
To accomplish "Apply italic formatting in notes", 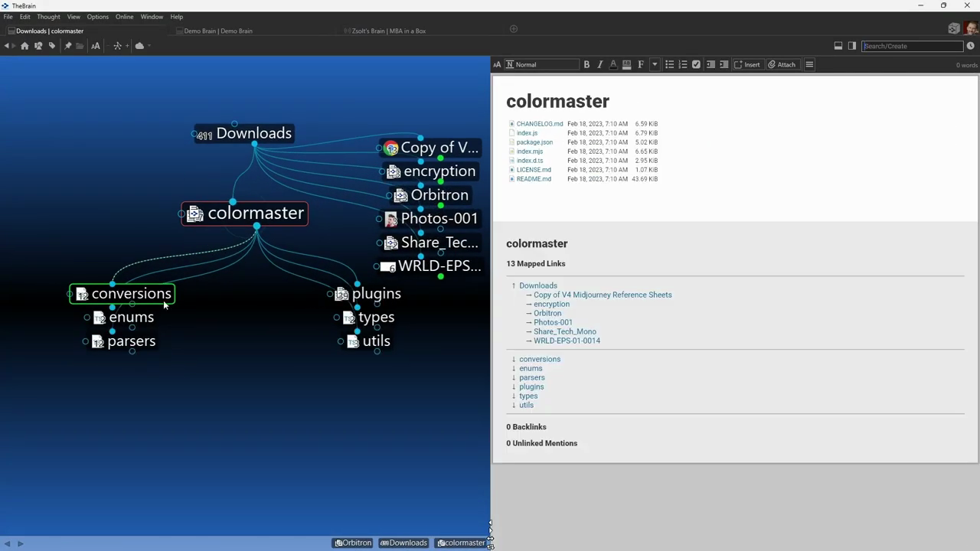I will pos(599,64).
